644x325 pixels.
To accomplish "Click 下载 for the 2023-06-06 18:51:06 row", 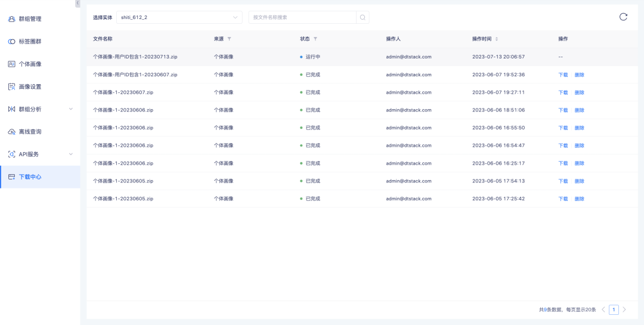I will pos(563,110).
